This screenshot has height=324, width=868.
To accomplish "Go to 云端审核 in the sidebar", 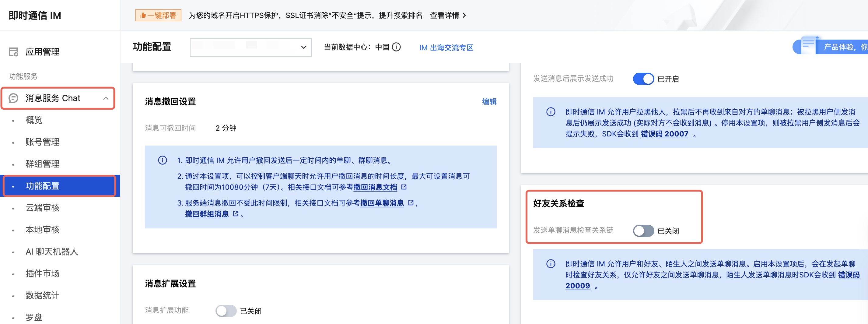I will 43,208.
